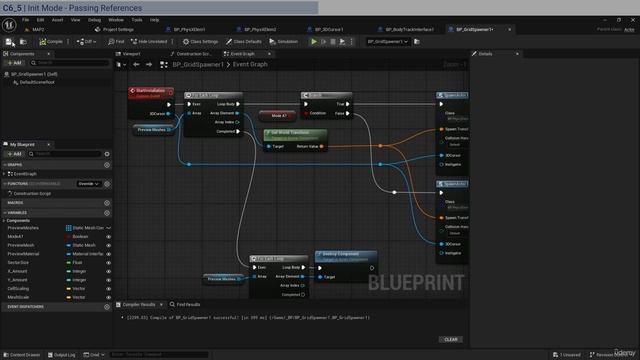Viewport: 640px width, 360px height.
Task: Open Find in blueprint
Action: [116, 42]
